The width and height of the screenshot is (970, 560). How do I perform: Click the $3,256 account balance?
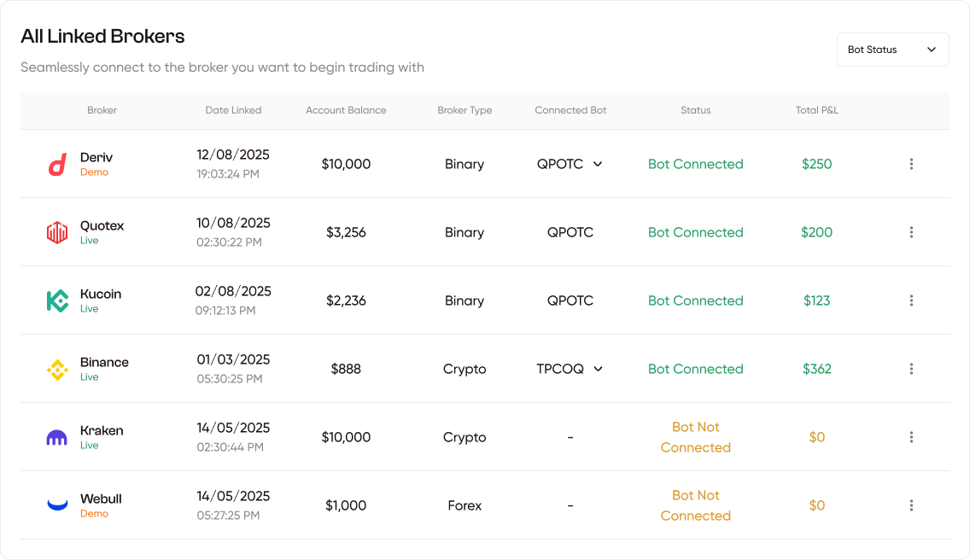click(346, 233)
